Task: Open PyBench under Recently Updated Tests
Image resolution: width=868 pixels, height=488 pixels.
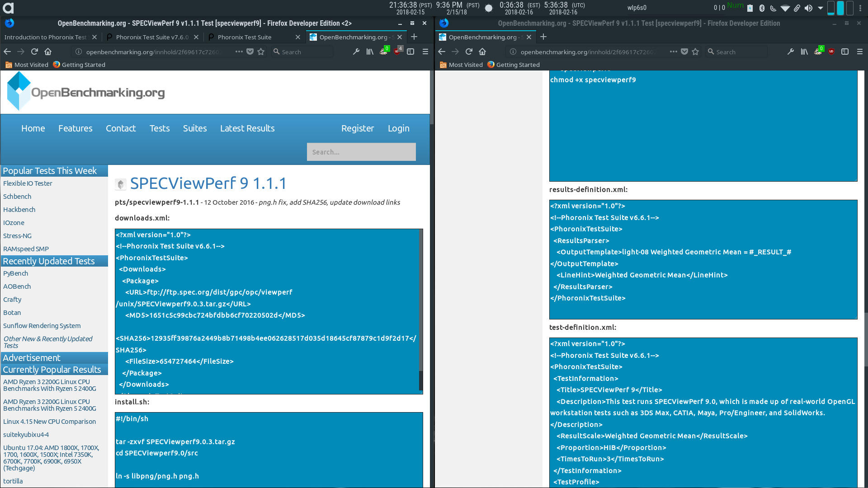Action: 15,273
